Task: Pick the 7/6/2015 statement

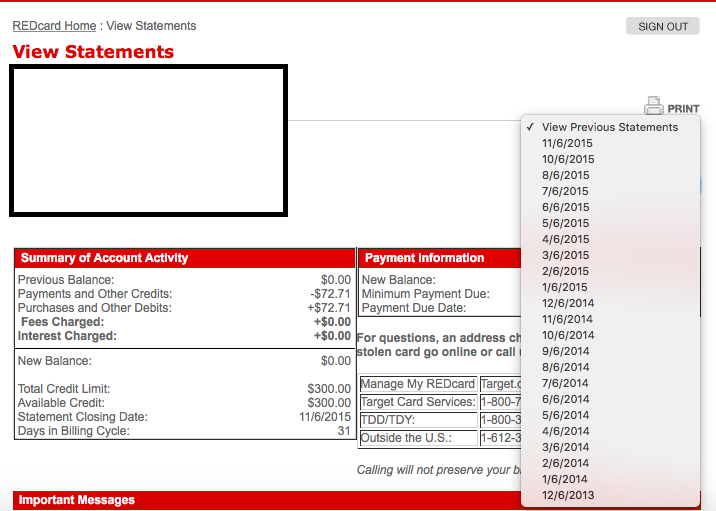Action: pos(565,191)
